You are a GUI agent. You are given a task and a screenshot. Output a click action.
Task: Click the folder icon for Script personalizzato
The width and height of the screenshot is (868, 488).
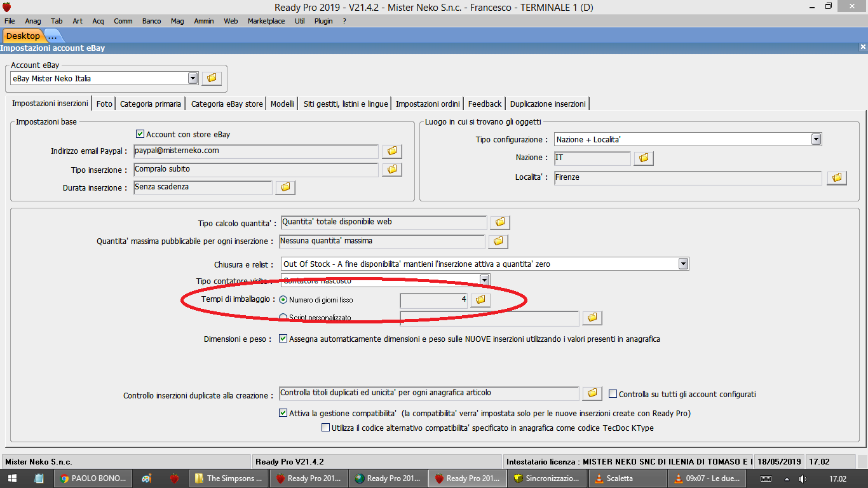pos(592,317)
